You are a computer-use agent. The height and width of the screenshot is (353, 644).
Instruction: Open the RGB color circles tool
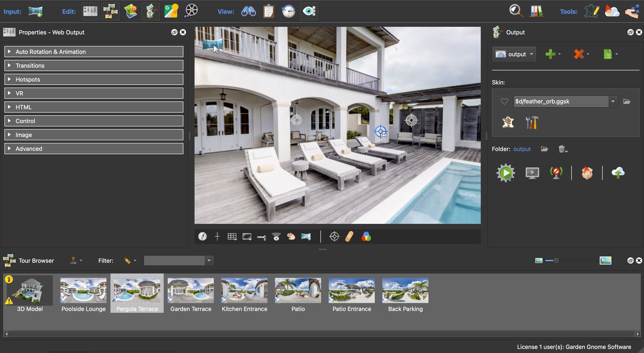366,236
